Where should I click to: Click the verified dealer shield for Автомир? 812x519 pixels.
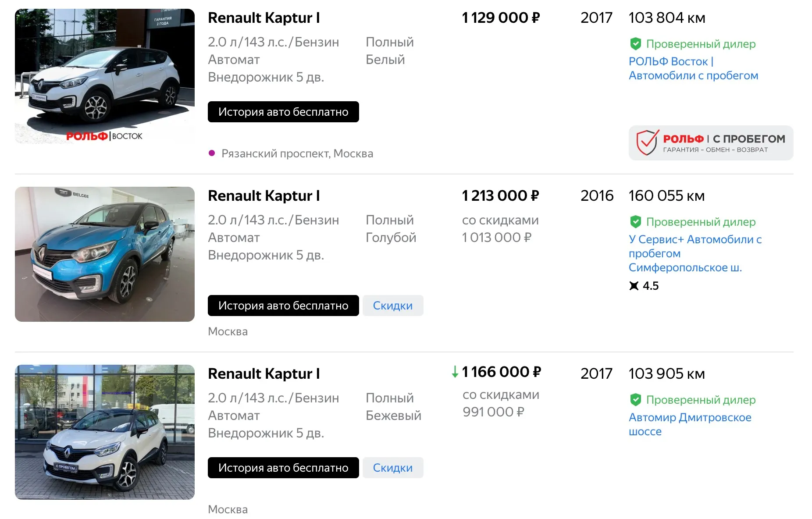tap(635, 400)
